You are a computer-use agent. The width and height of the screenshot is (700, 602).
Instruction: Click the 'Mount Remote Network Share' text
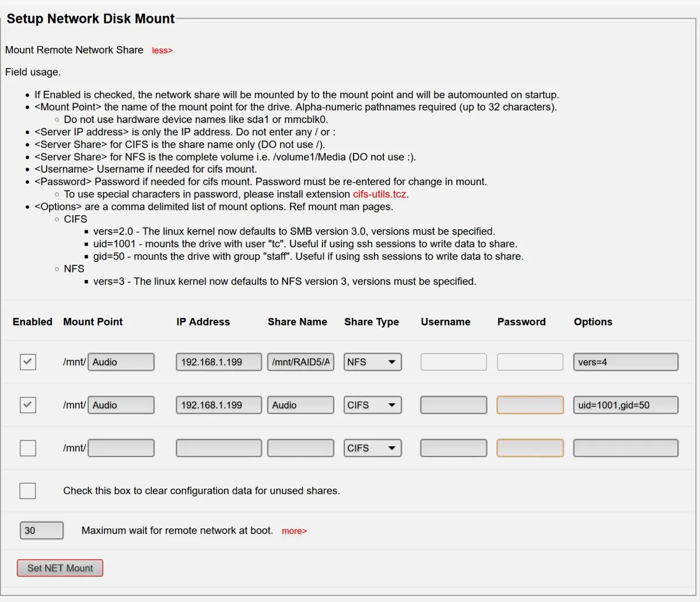(74, 50)
